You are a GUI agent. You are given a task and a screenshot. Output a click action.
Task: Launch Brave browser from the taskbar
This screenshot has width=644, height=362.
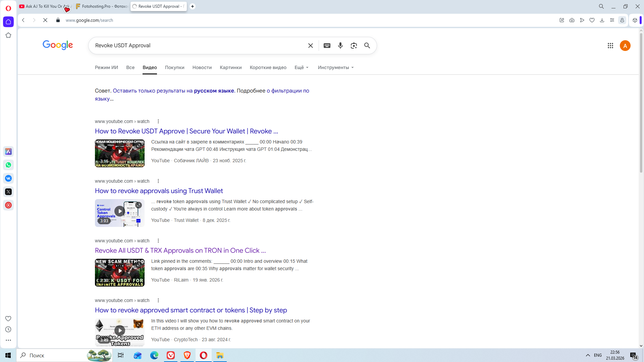click(x=187, y=355)
